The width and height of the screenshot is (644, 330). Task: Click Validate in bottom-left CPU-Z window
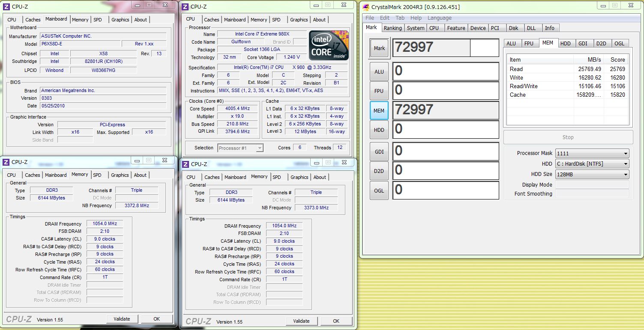pos(122,319)
